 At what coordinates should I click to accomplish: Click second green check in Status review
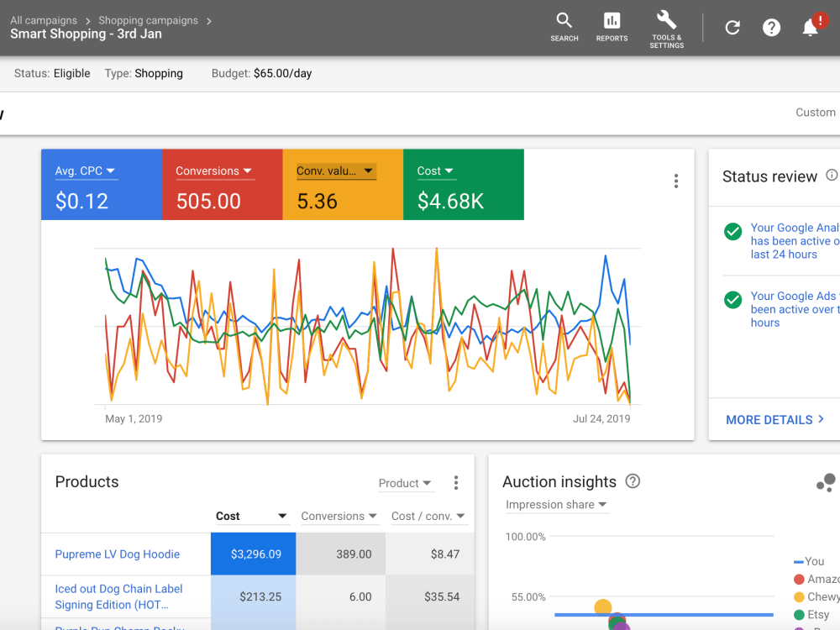[732, 300]
